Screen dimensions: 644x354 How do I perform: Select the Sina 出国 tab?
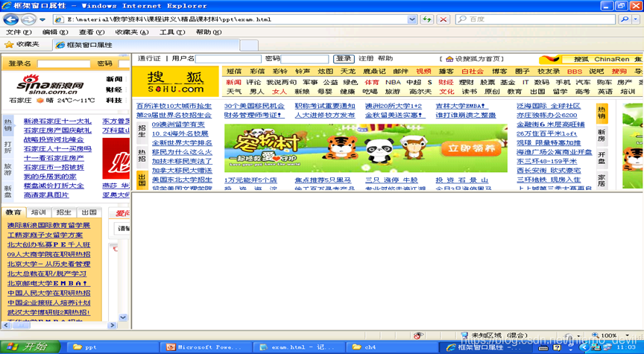click(89, 212)
